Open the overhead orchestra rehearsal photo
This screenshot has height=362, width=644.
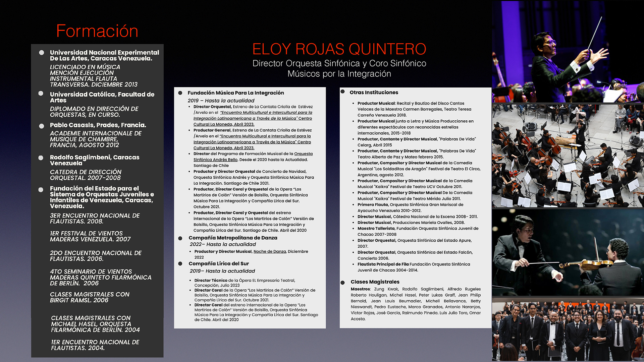click(568, 156)
